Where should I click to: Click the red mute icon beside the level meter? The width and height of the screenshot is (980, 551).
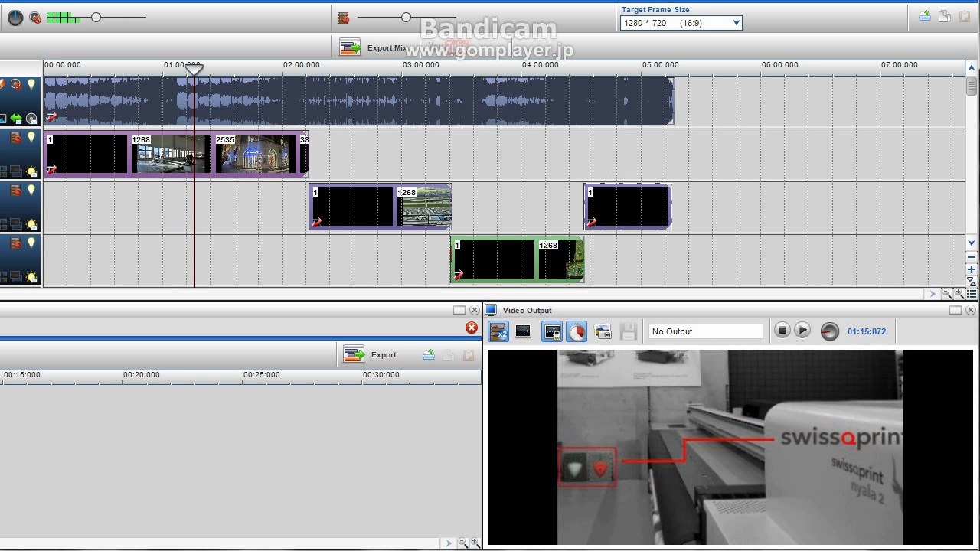click(35, 18)
